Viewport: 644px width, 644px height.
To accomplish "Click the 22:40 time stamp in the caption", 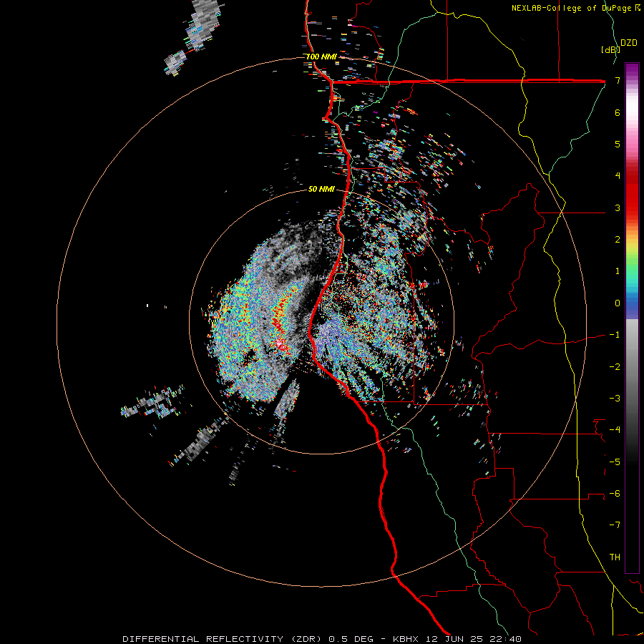I will click(504, 639).
